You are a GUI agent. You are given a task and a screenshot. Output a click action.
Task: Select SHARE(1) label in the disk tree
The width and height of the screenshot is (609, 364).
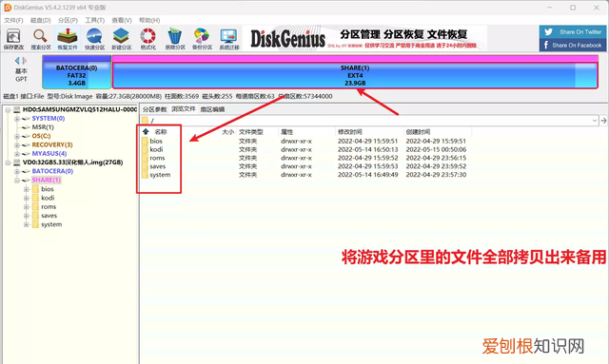(47, 180)
